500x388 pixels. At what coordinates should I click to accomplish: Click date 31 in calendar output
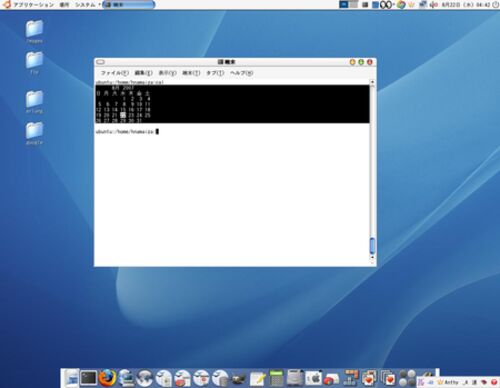tap(139, 121)
